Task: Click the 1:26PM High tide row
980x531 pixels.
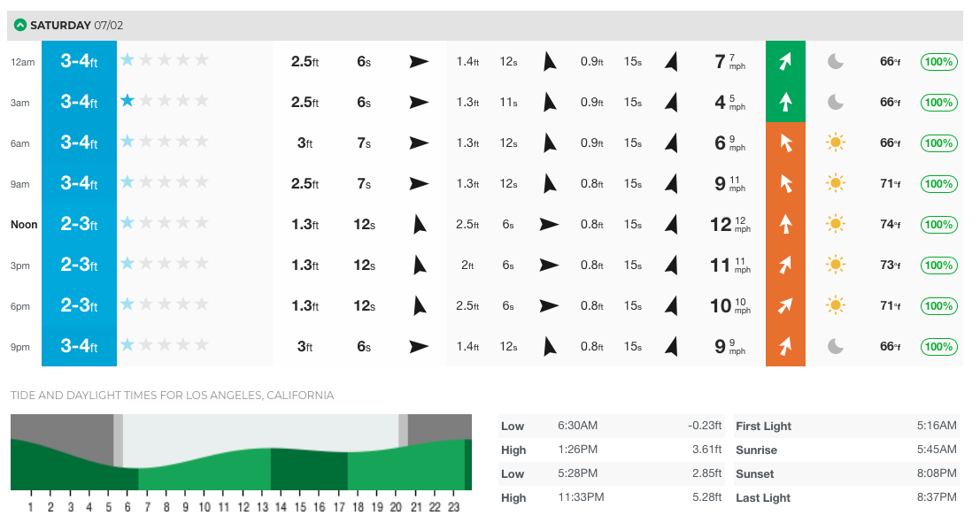Action: pyautogui.click(x=613, y=450)
